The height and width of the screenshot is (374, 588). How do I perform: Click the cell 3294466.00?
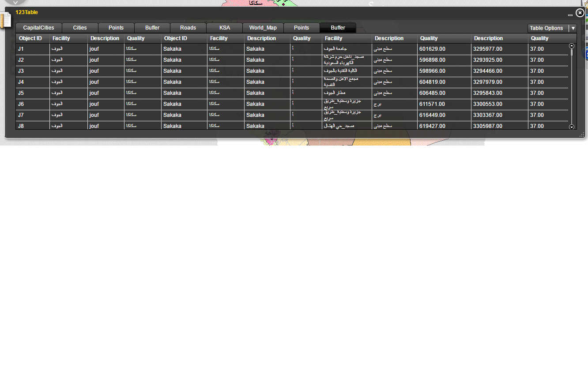(500, 71)
